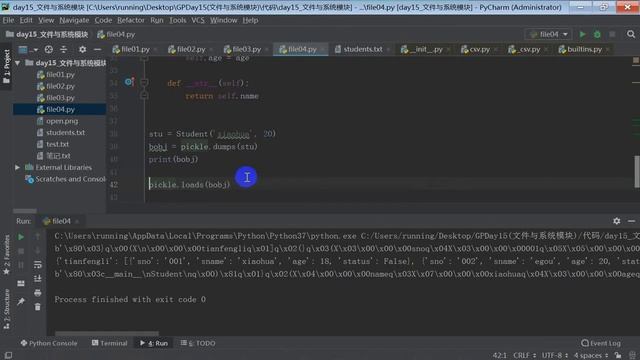
Task: Click Stop icon in Run panel sidebar
Action: (x=21, y=251)
